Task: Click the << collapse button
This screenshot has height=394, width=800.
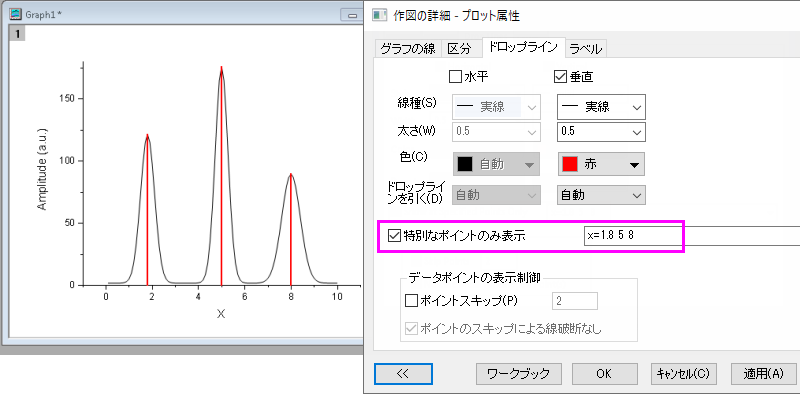Action: click(x=403, y=374)
